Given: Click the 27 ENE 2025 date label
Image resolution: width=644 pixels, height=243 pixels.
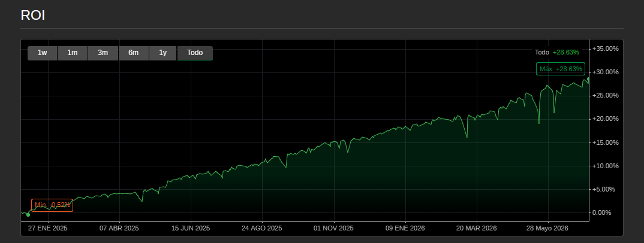Looking at the screenshot, I should click(x=48, y=228).
